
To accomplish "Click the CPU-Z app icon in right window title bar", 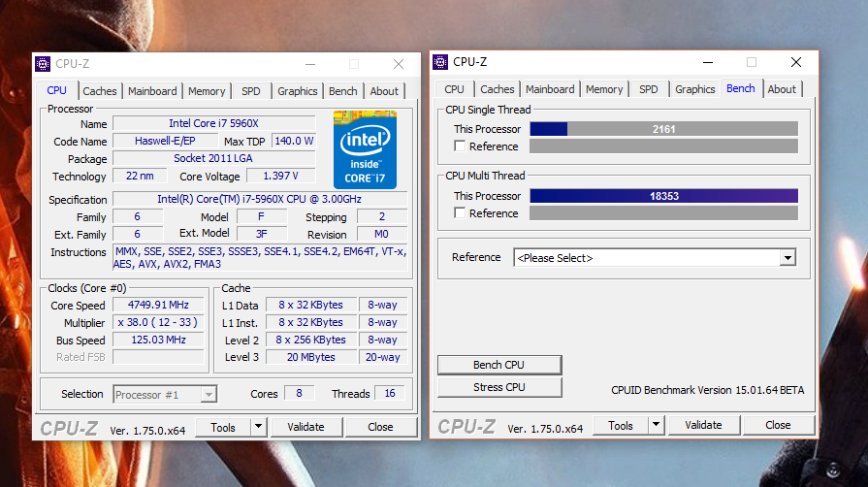I will coord(440,62).
